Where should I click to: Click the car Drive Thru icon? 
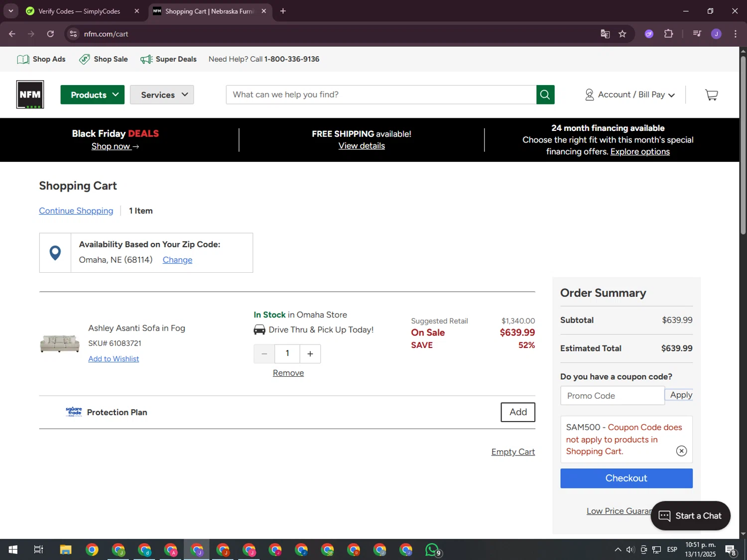click(259, 330)
